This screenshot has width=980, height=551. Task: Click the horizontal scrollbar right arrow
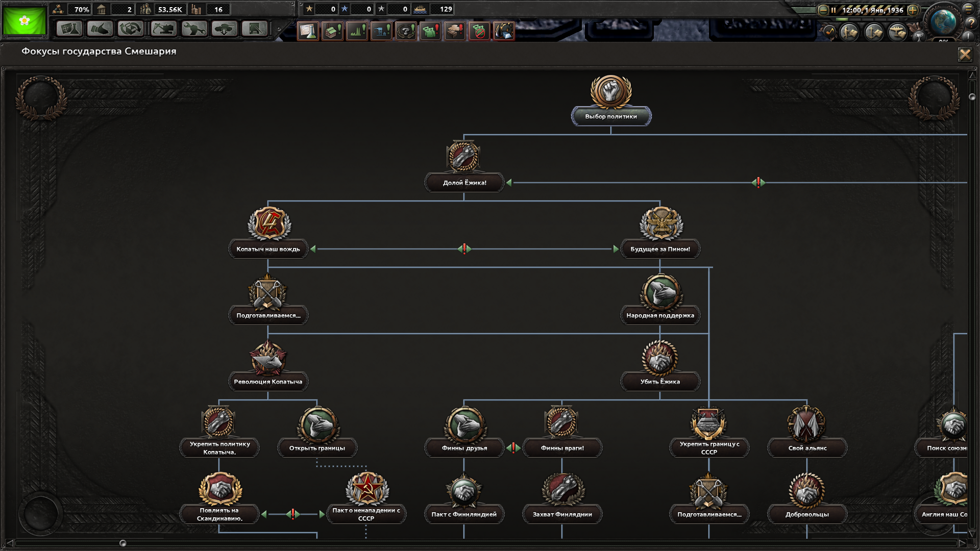962,543
